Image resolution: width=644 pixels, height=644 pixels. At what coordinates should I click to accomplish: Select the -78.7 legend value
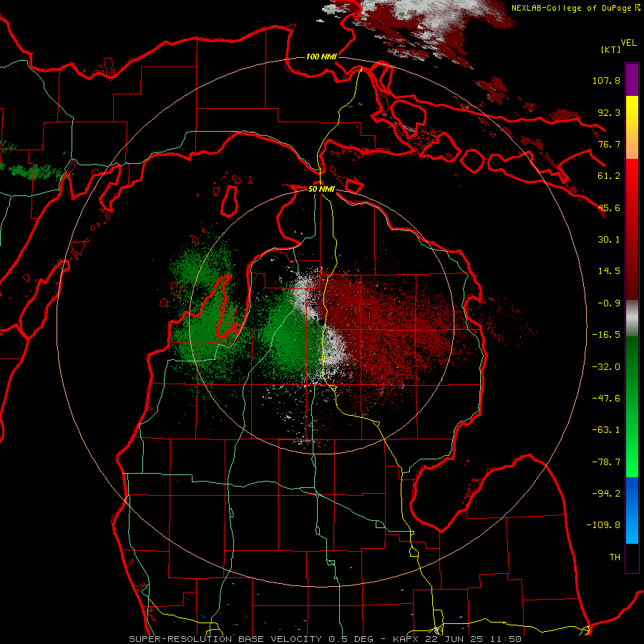pyautogui.click(x=606, y=462)
